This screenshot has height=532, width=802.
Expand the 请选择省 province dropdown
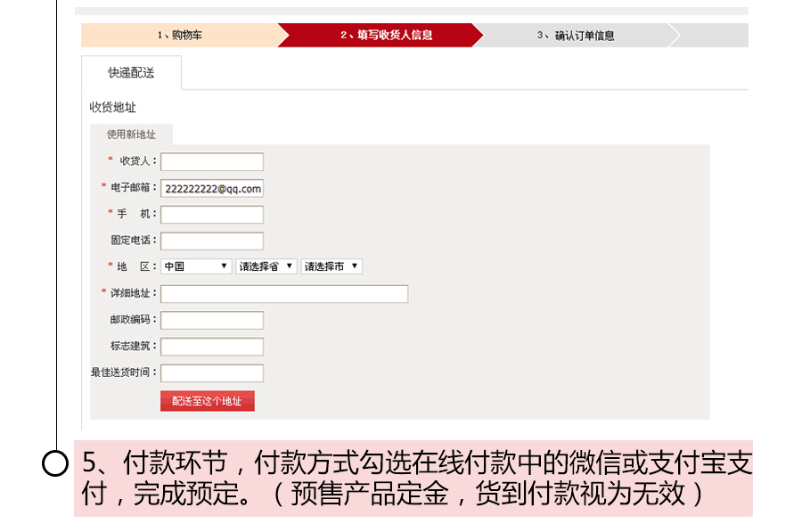pyautogui.click(x=266, y=266)
